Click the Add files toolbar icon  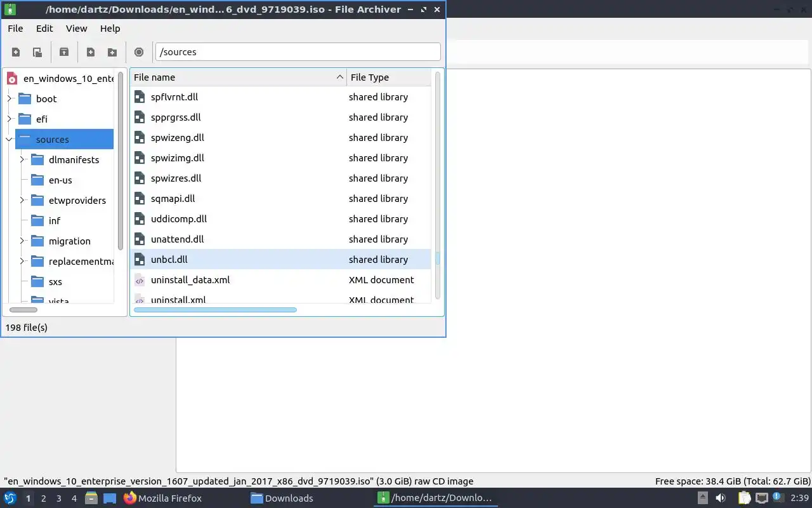(x=91, y=52)
